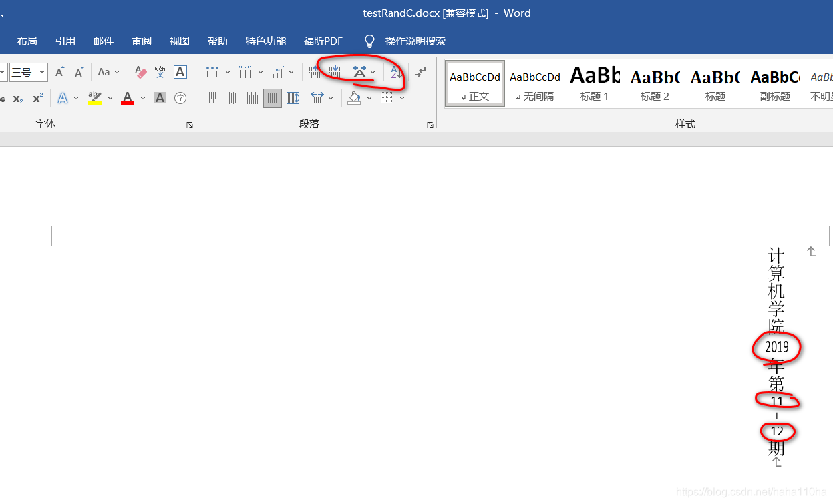The width and height of the screenshot is (833, 504).
Task: Apply a numbered list
Action: pyautogui.click(x=245, y=72)
